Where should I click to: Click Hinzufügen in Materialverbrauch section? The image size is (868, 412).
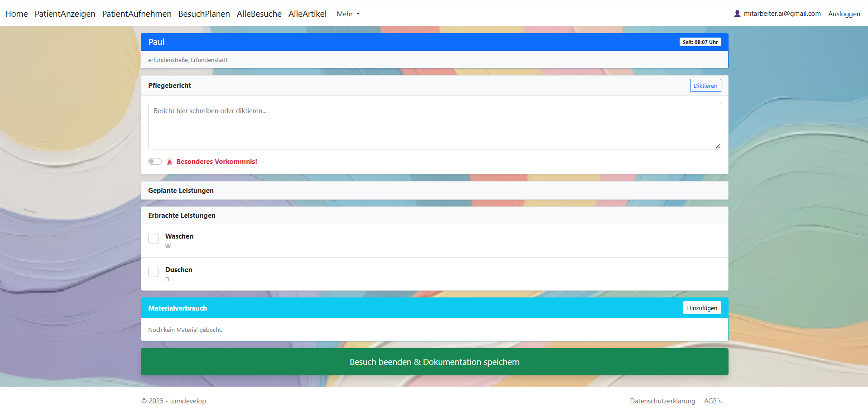(702, 308)
